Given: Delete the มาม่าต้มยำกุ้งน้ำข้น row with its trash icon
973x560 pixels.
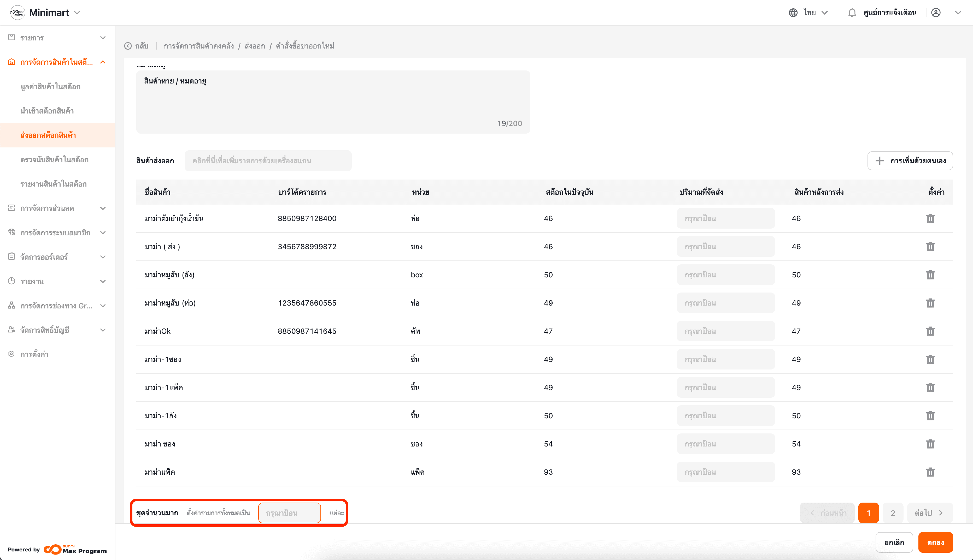Looking at the screenshot, I should (x=930, y=218).
